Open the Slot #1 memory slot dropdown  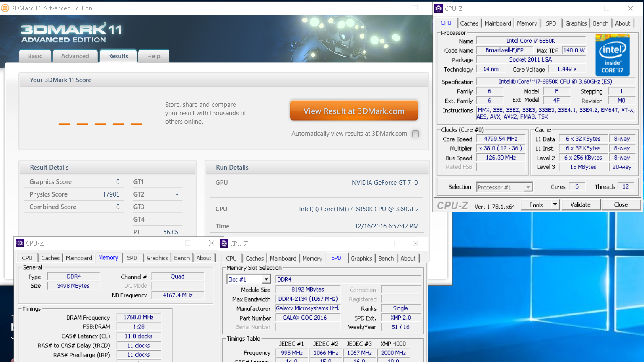pyautogui.click(x=266, y=279)
